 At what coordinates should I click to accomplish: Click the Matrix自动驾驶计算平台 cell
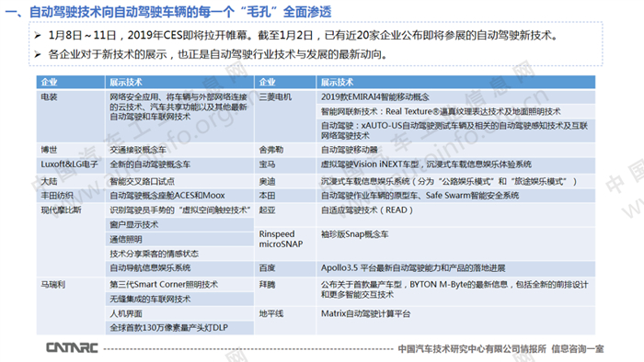pyautogui.click(x=456, y=321)
